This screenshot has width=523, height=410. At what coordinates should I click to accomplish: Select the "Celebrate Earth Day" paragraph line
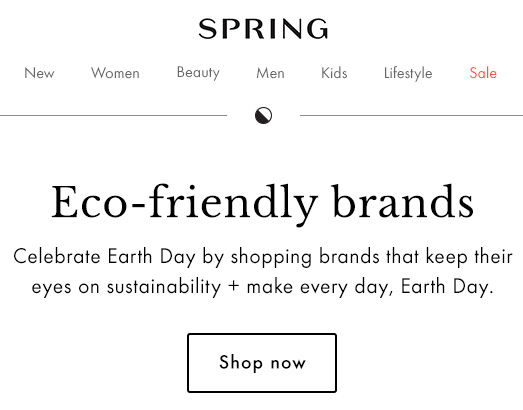pyautogui.click(x=263, y=257)
